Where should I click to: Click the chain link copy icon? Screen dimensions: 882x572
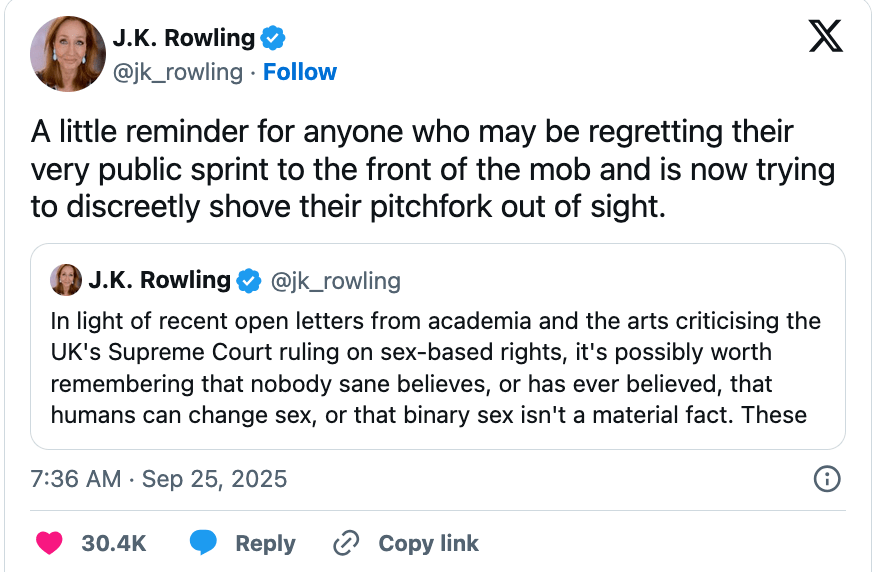click(346, 543)
